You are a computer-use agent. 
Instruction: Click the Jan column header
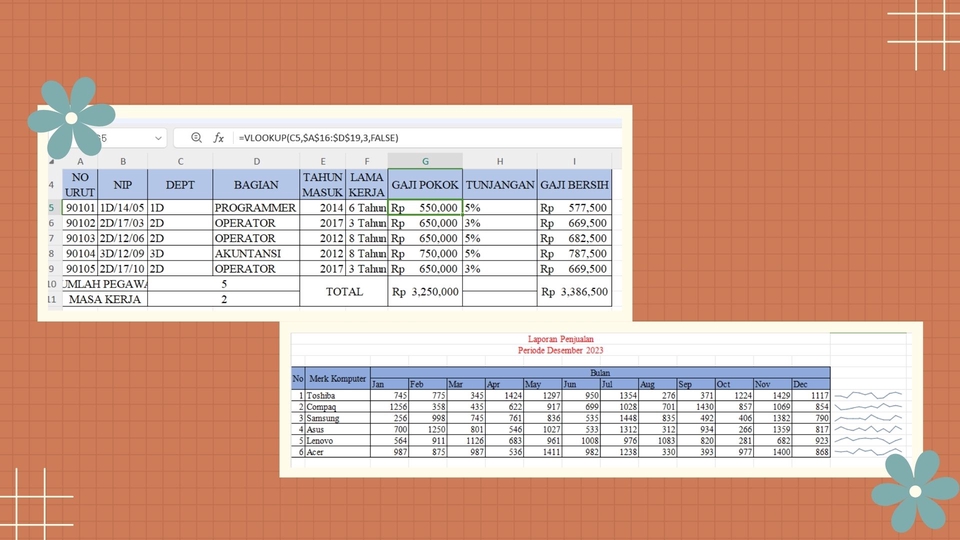tap(389, 384)
